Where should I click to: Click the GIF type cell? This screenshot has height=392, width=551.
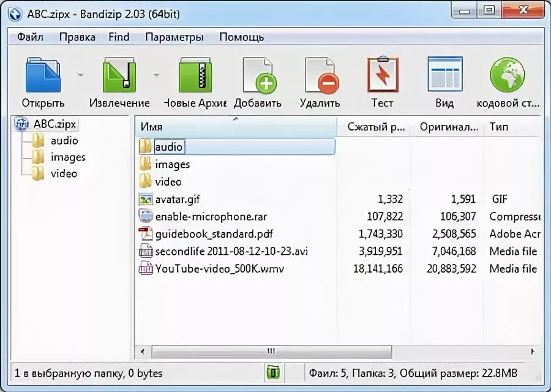(x=500, y=199)
